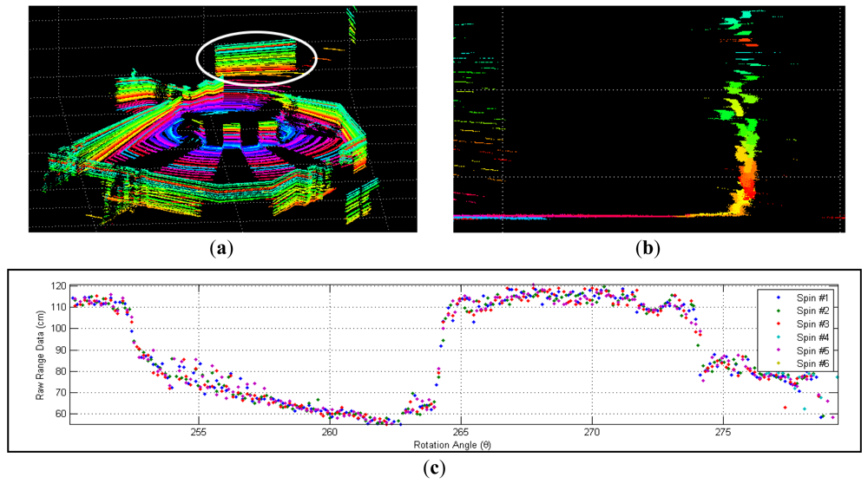This screenshot has width=868, height=484.
Task: Click the 'Spin #5' legend entry
Action: tap(813, 350)
